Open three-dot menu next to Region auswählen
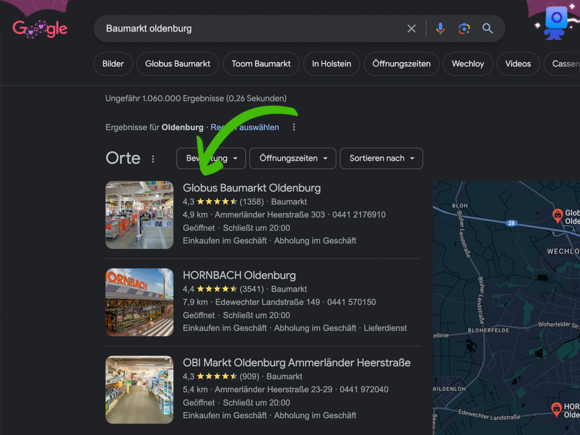 click(x=294, y=127)
